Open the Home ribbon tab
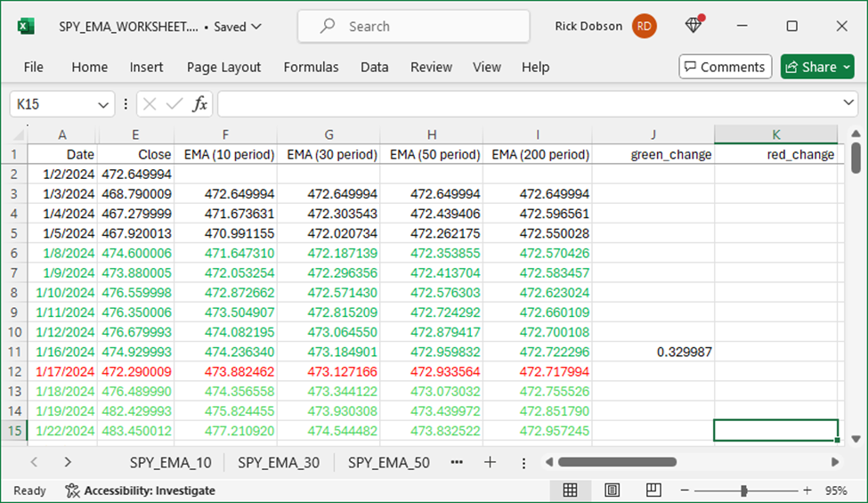The height and width of the screenshot is (503, 868). [90, 67]
